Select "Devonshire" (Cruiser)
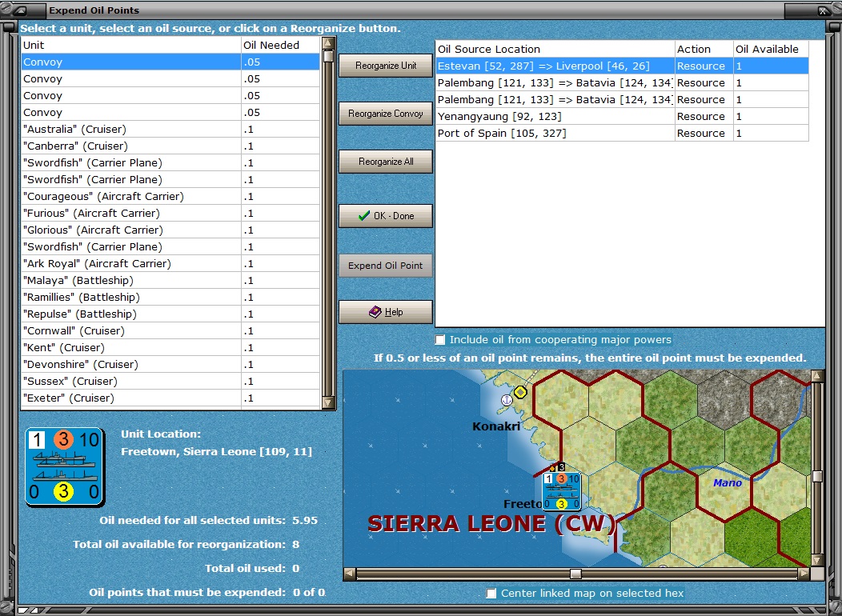The height and width of the screenshot is (616, 842). click(170, 364)
